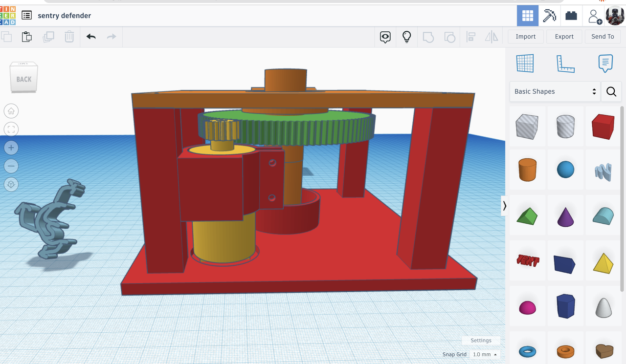Pick the white Paraboloid shape
This screenshot has width=626, height=364.
(603, 307)
